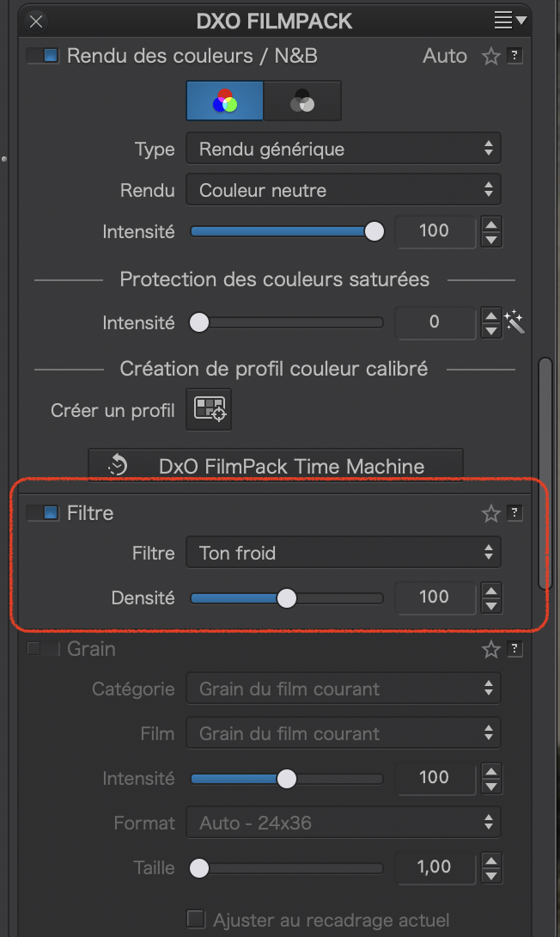Open help for Rendu des couleurs section
Viewport: 560px width, 937px height.
(x=514, y=56)
